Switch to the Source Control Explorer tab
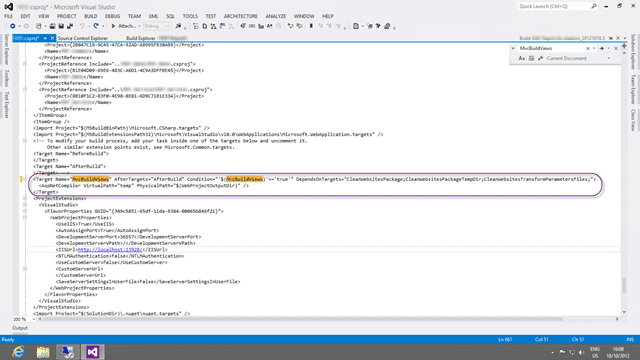640x360 pixels. pos(83,38)
